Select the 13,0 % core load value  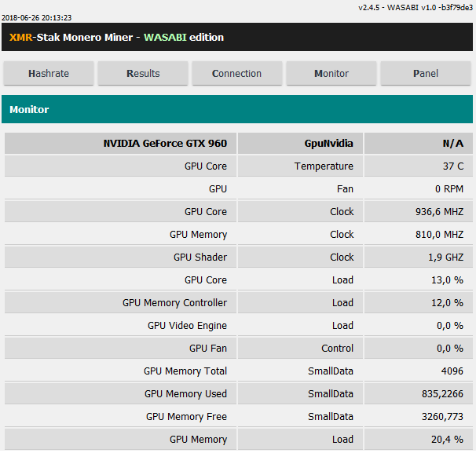pos(447,279)
